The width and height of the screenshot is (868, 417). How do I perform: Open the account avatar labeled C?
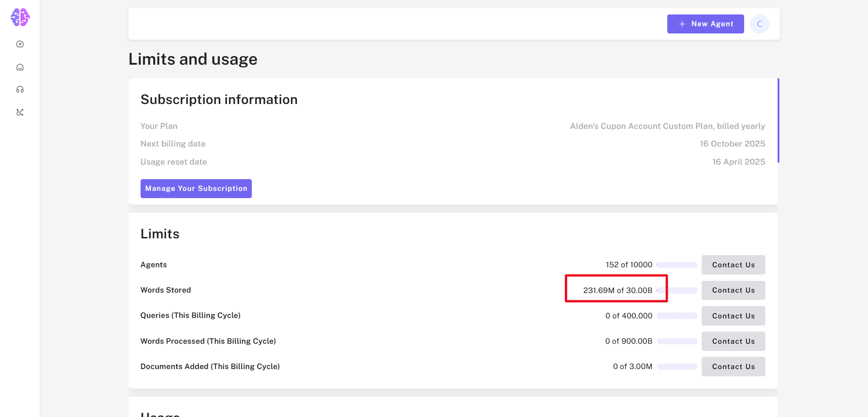[760, 24]
